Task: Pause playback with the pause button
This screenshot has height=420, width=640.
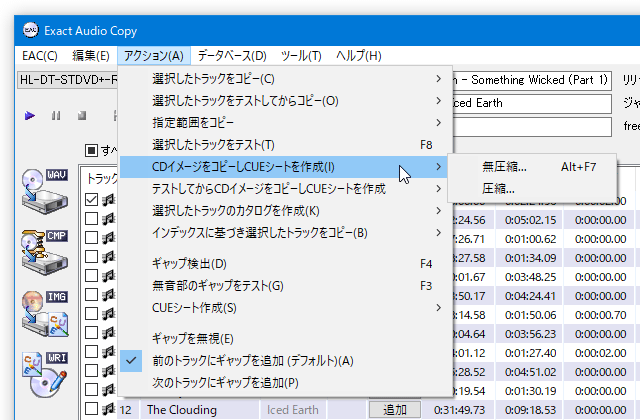Action: 56,116
